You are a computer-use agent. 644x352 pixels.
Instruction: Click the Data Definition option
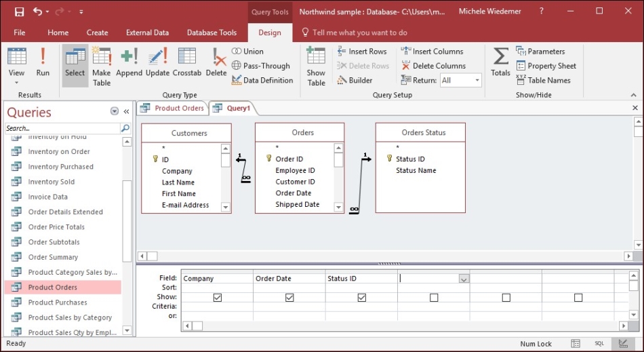[x=262, y=80]
